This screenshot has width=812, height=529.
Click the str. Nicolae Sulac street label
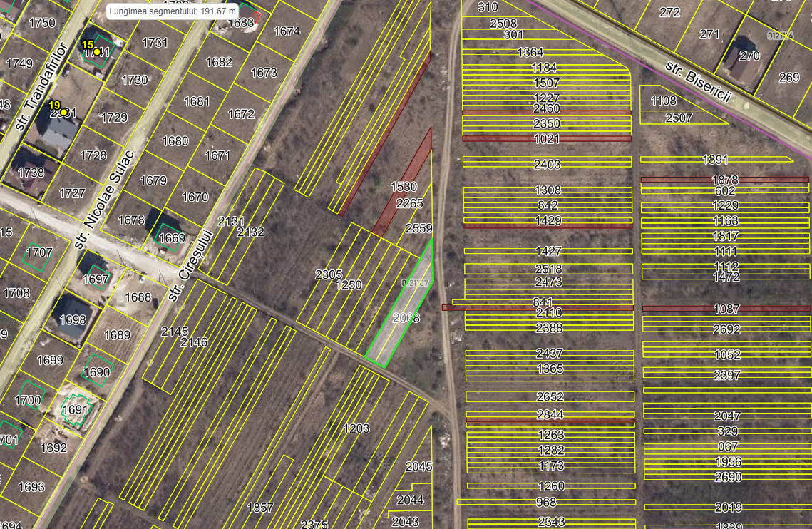click(104, 200)
